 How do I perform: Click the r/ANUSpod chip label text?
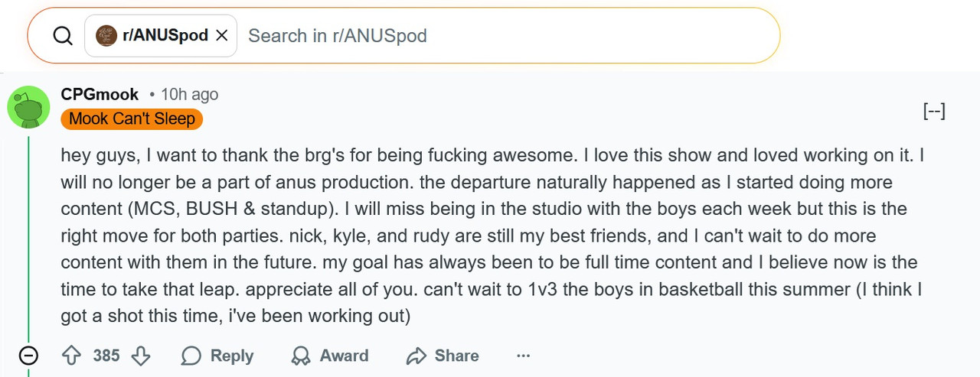[165, 35]
